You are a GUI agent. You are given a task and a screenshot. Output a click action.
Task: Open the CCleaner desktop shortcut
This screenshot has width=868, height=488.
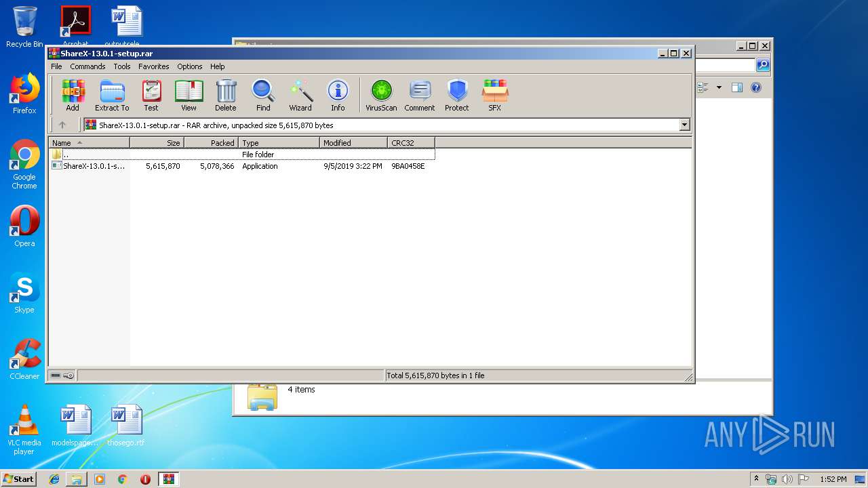click(x=24, y=359)
